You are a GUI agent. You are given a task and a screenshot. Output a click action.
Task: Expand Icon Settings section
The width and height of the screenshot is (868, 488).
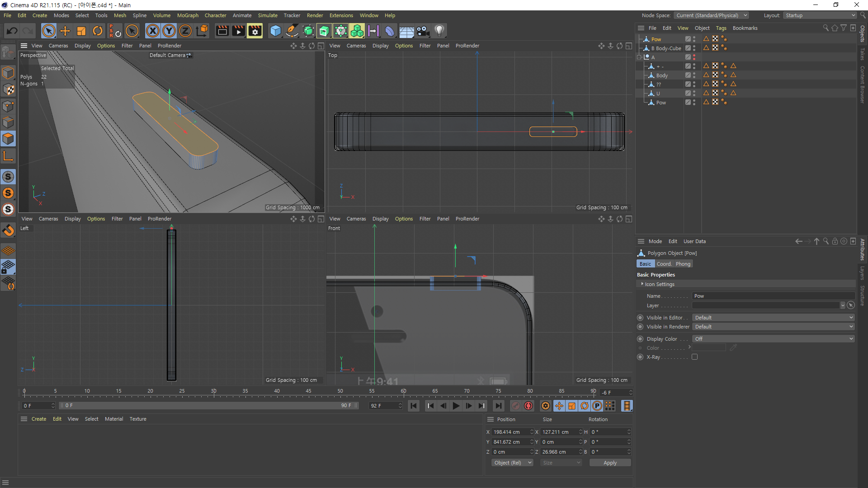(642, 284)
